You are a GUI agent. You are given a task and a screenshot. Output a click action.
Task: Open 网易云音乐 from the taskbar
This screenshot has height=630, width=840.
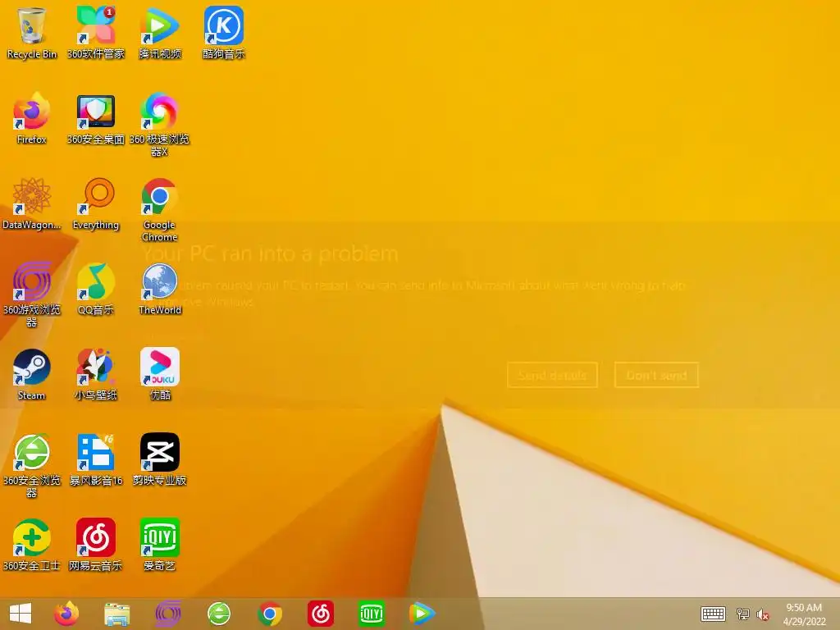(321, 614)
